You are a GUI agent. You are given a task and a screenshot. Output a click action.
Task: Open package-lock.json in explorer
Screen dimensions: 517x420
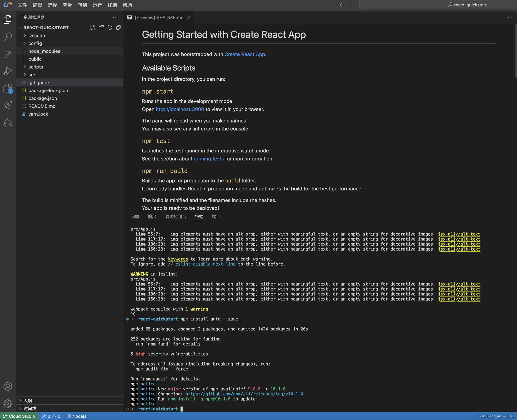click(70, 90)
